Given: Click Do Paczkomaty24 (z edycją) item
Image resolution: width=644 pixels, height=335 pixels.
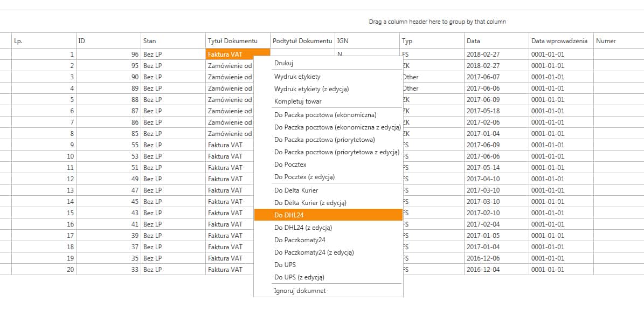Looking at the screenshot, I should pos(328,252).
